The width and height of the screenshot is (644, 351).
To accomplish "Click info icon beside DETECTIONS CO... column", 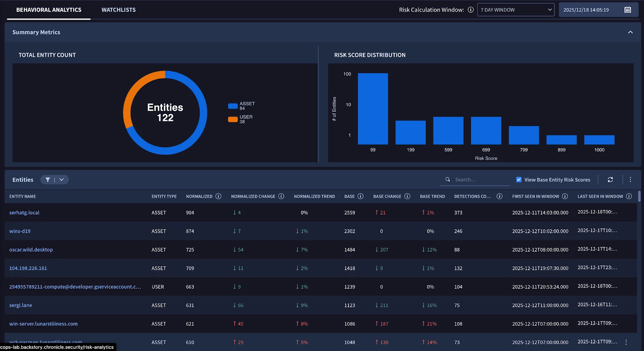I will 499,196.
